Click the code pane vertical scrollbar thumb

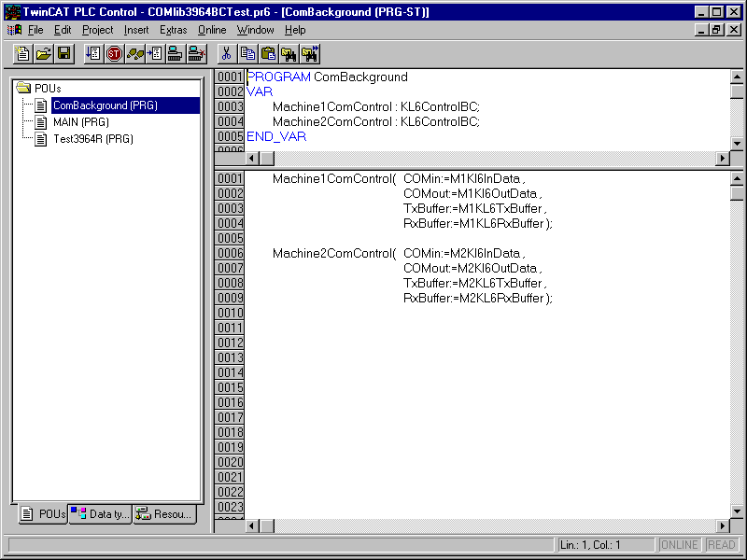point(737,193)
